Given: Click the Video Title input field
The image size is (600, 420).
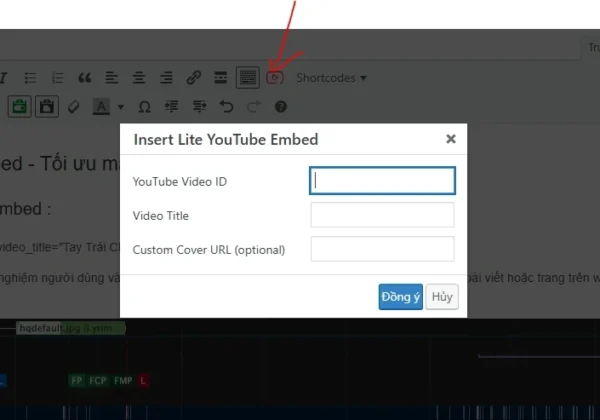Looking at the screenshot, I should pyautogui.click(x=382, y=215).
